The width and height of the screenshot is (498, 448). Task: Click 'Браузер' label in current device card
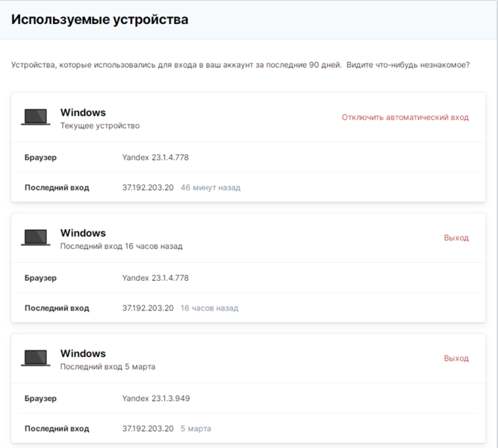click(x=40, y=158)
